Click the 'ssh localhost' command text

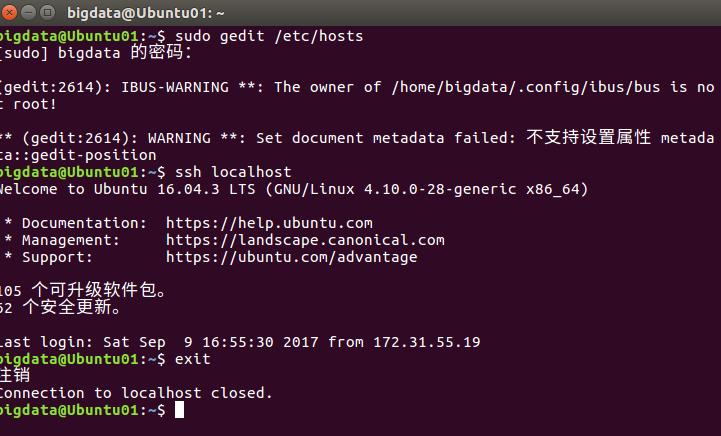pyautogui.click(x=233, y=172)
